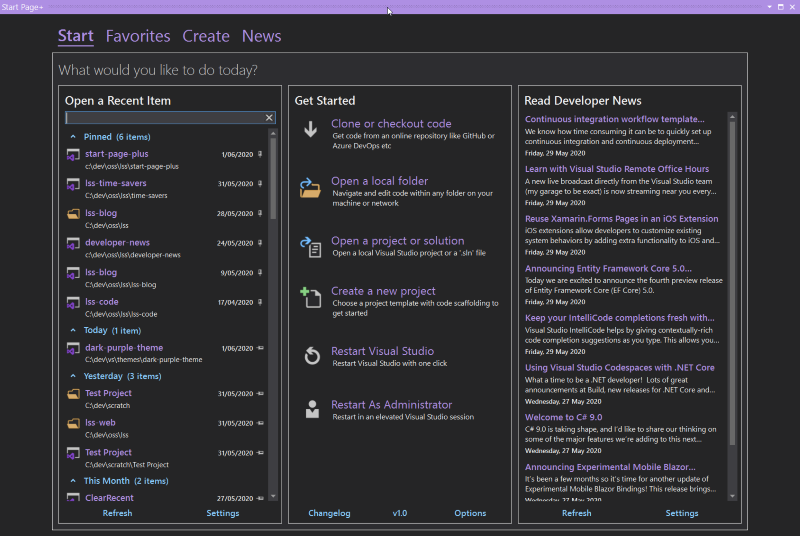The width and height of the screenshot is (800, 536).
Task: Pin the lss-web item
Action: (260, 423)
